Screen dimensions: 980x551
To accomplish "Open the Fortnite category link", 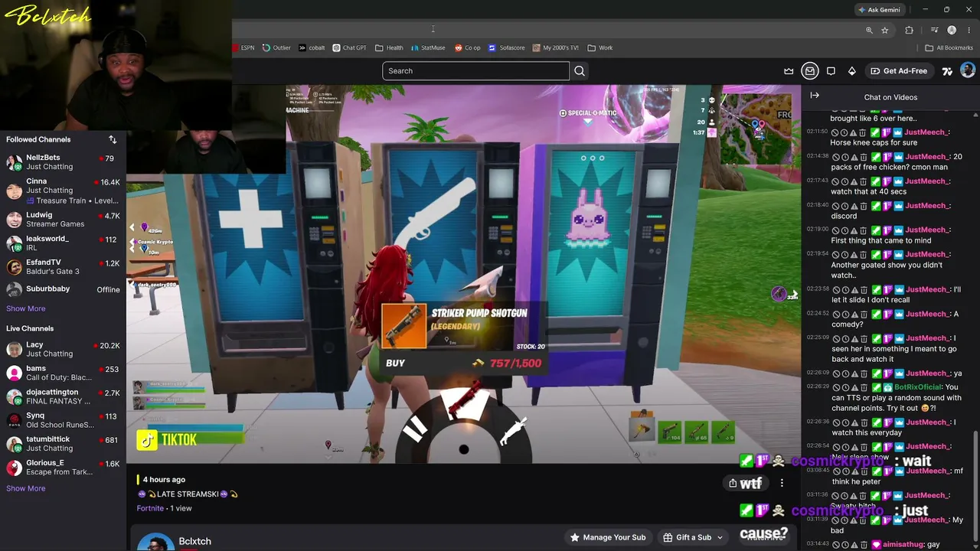I will [150, 508].
